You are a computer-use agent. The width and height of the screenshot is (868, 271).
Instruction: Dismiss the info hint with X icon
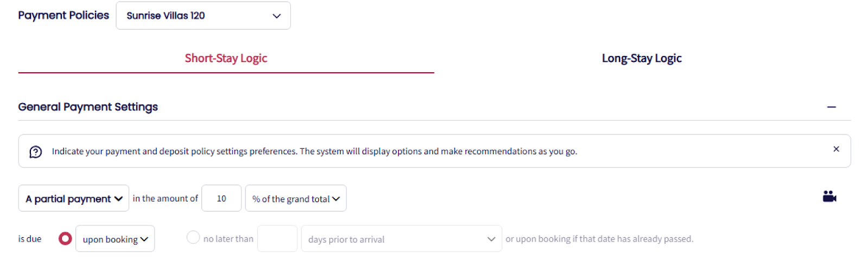(x=836, y=149)
